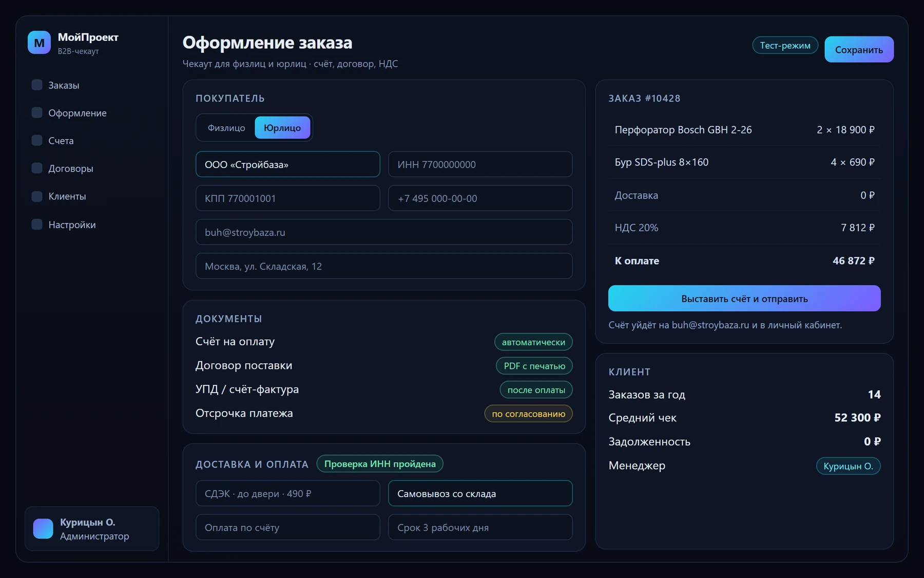924x578 pixels.
Task: Select the Юрлицо buyer type
Action: (x=282, y=127)
